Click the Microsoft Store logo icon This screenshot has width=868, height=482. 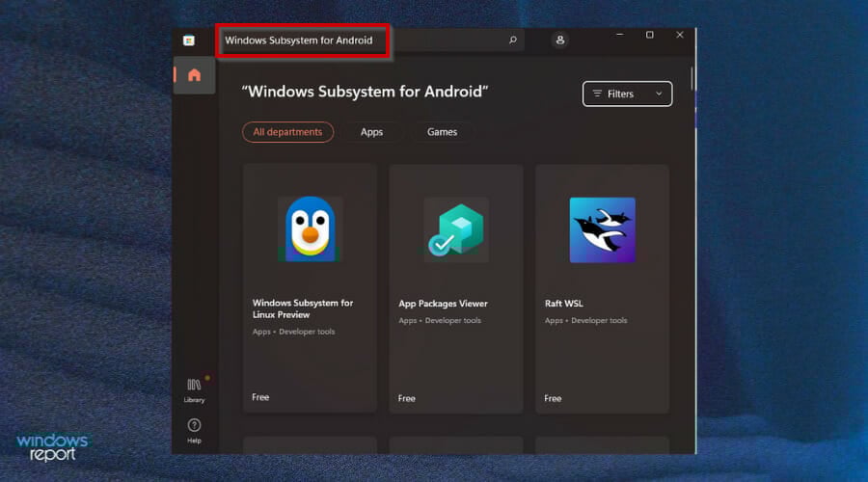click(x=189, y=40)
